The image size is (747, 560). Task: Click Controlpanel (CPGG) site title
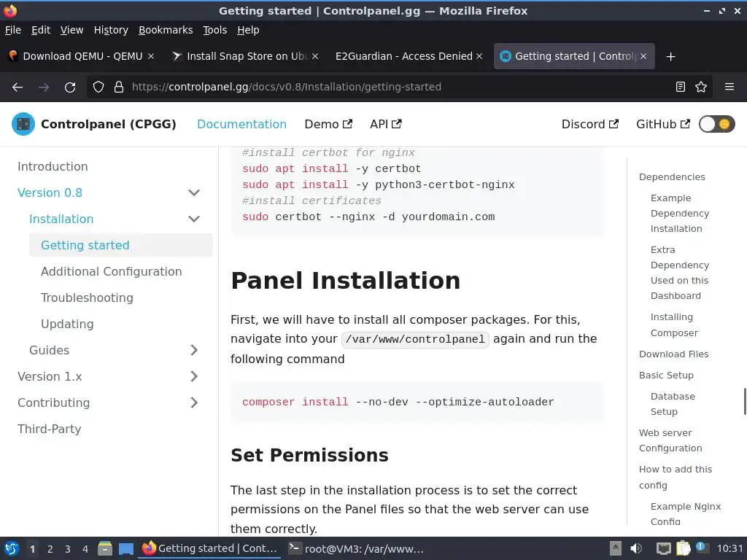[x=108, y=124]
